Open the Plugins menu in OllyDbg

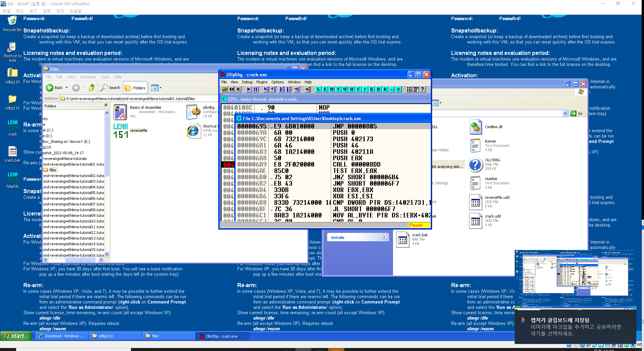[262, 82]
